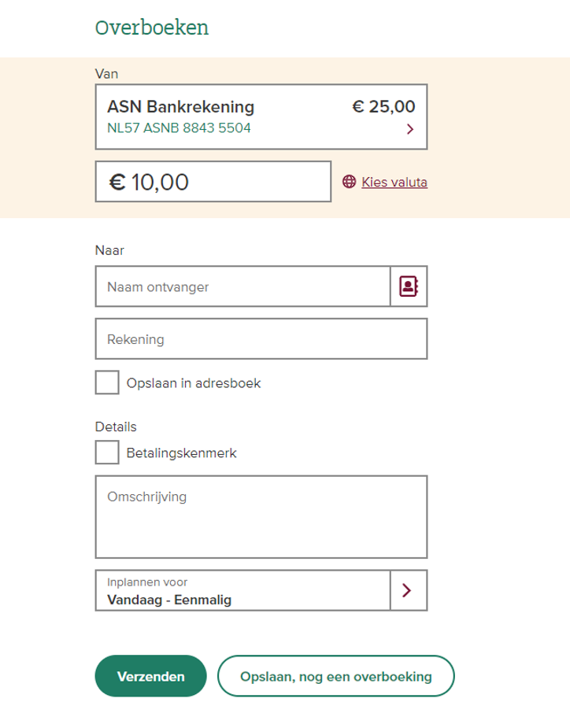
Task: Click the chevron arrow in the ASN Bankrekening card
Action: (409, 129)
